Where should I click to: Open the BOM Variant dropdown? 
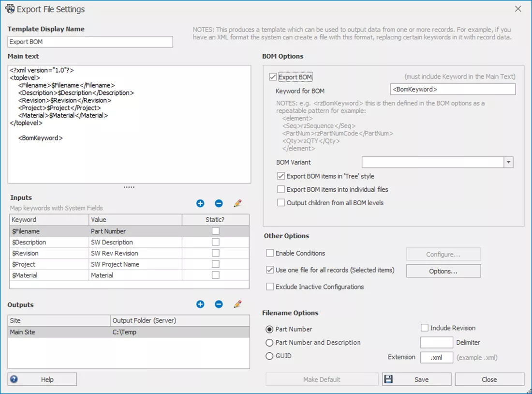click(x=508, y=163)
